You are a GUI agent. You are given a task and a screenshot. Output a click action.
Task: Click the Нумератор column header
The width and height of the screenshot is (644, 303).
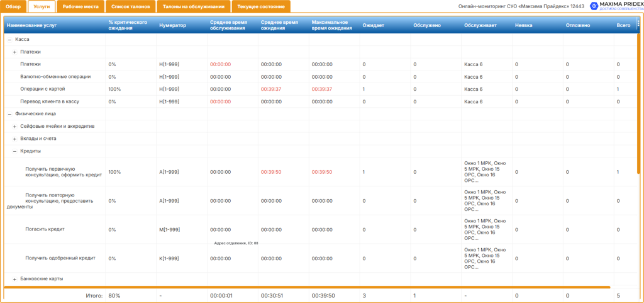(x=182, y=25)
